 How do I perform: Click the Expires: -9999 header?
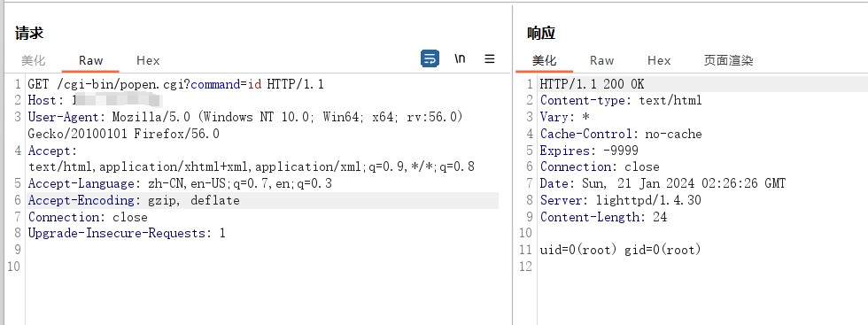pos(589,151)
